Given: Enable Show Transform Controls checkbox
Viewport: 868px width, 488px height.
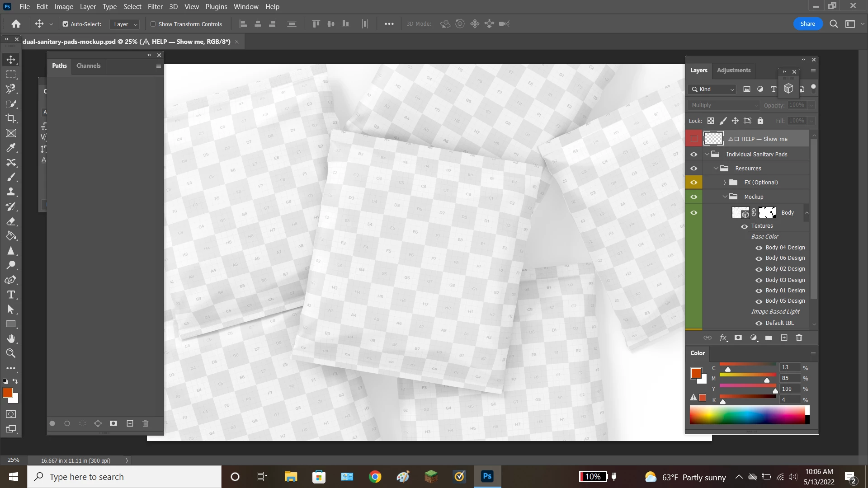Looking at the screenshot, I should coord(153,24).
